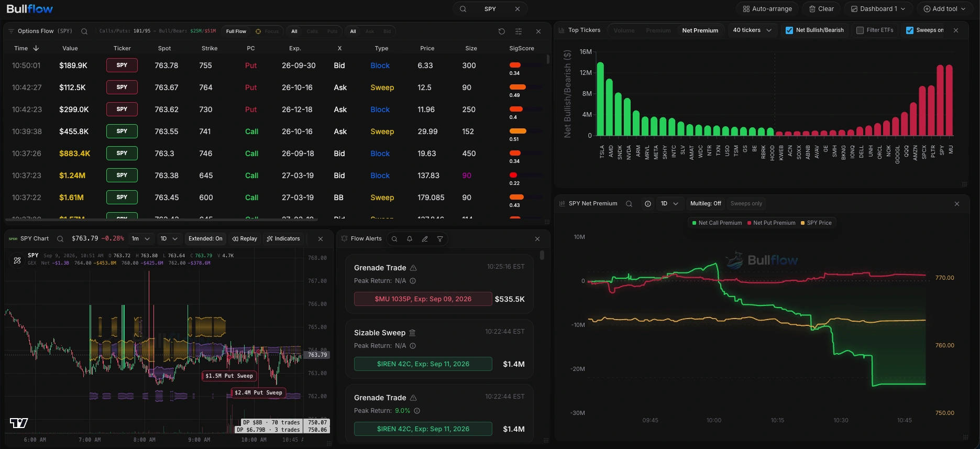The width and height of the screenshot is (980, 449).
Task: Click the Options Flow horizontal scrollbar
Action: pyautogui.click(x=161, y=220)
